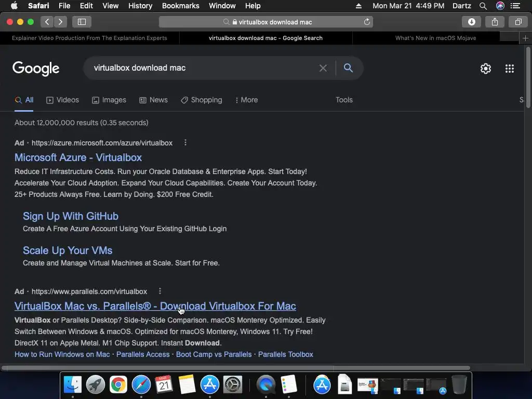Image resolution: width=532 pixels, height=399 pixels.
Task: Toggle the Safari sidebar button
Action: pyautogui.click(x=82, y=22)
